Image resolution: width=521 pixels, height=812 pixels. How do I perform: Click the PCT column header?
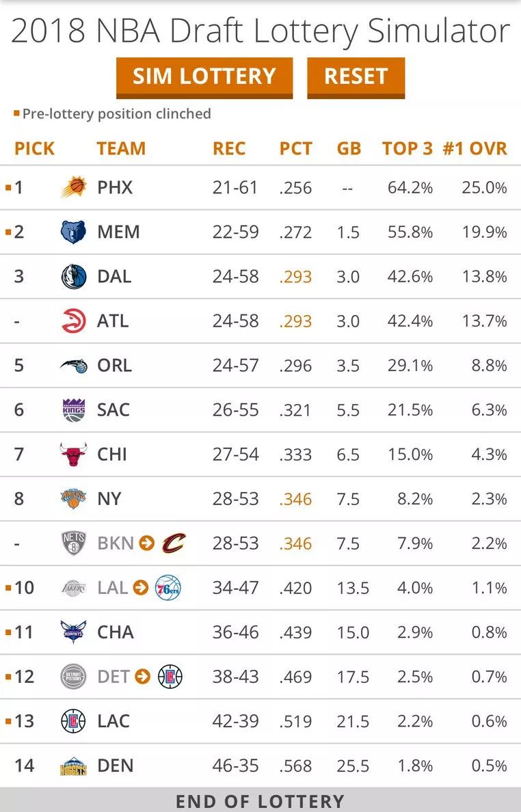(295, 148)
